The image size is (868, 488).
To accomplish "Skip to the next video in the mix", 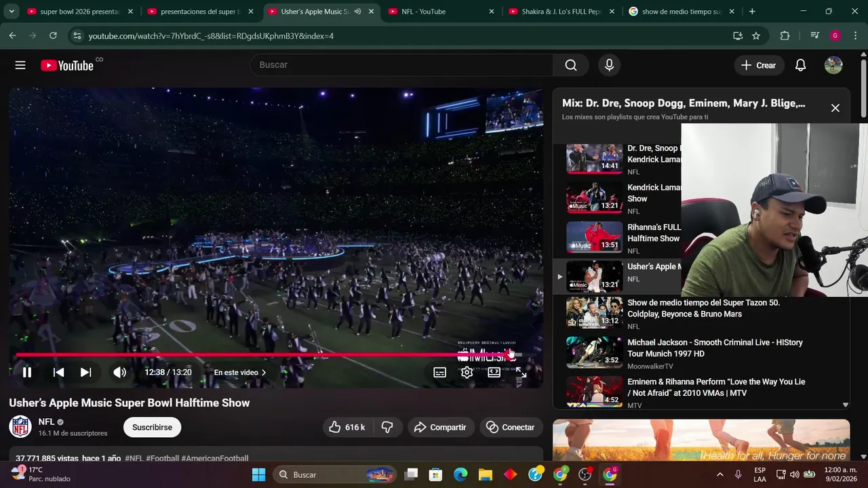I will [85, 372].
